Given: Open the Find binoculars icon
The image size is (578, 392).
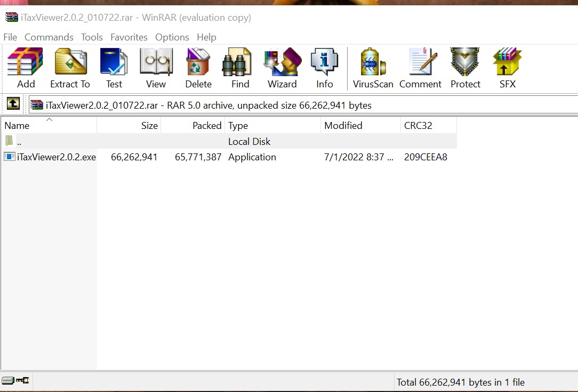Looking at the screenshot, I should pos(237,62).
